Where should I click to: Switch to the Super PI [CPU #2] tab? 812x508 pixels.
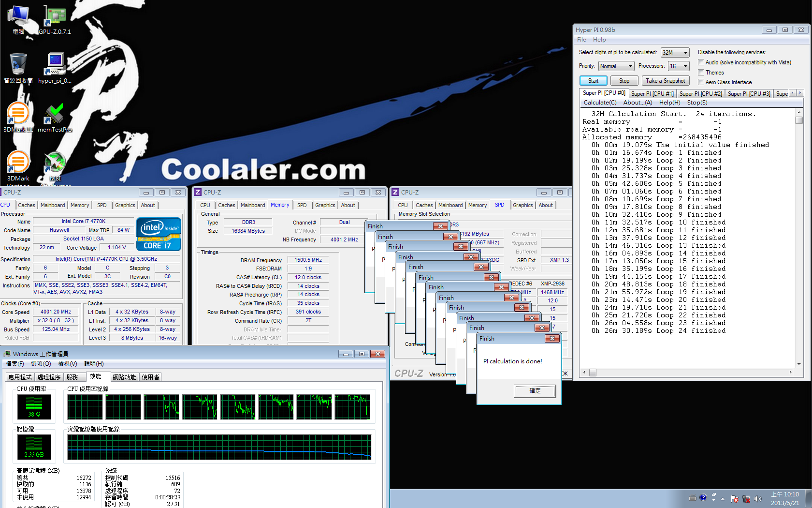click(700, 94)
